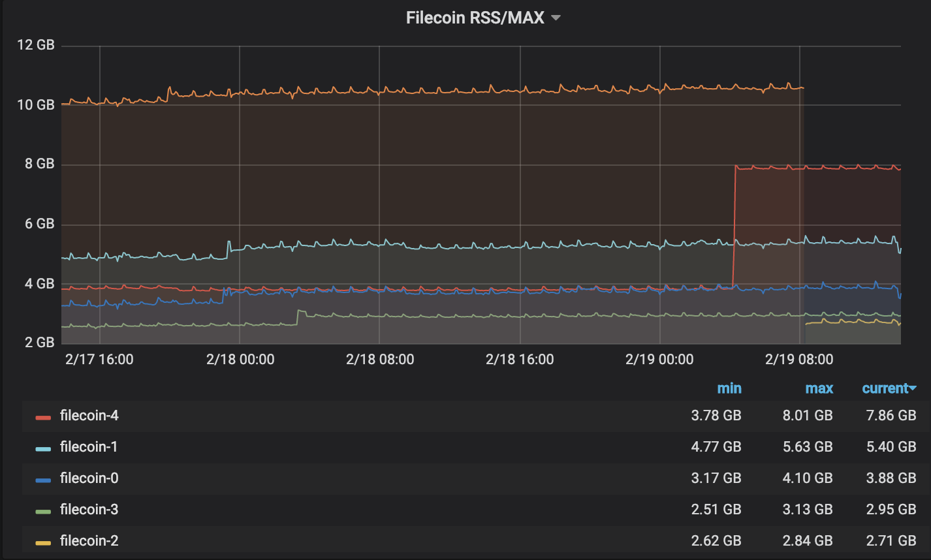The image size is (931, 560).
Task: Toggle the filecoin-0 series in legend
Action: (89, 478)
